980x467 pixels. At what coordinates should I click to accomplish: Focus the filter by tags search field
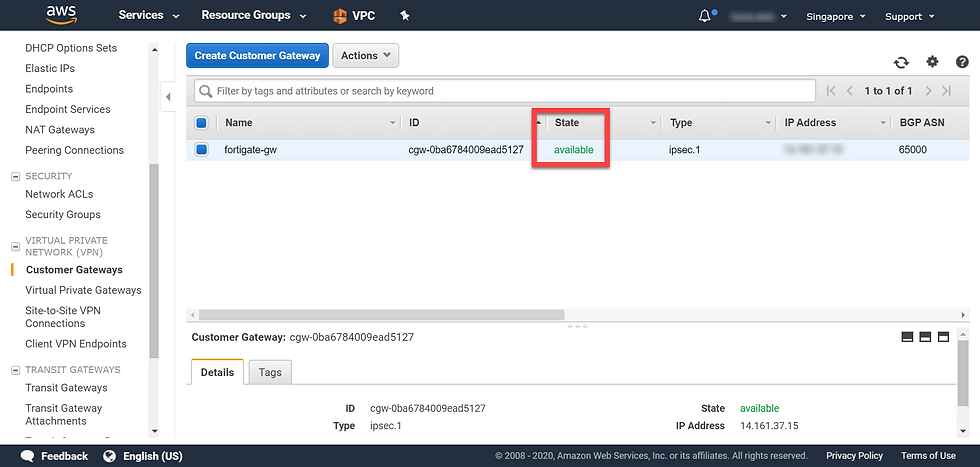click(x=505, y=91)
